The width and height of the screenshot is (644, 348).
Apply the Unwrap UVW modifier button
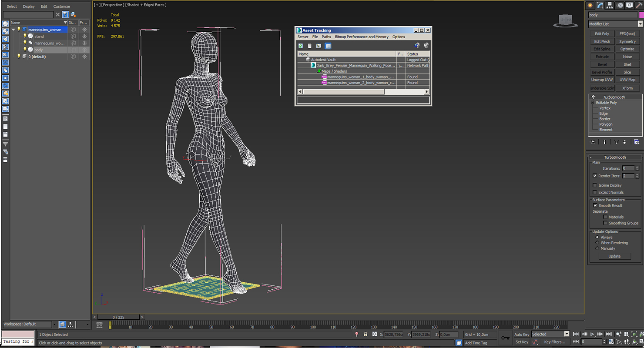click(602, 80)
